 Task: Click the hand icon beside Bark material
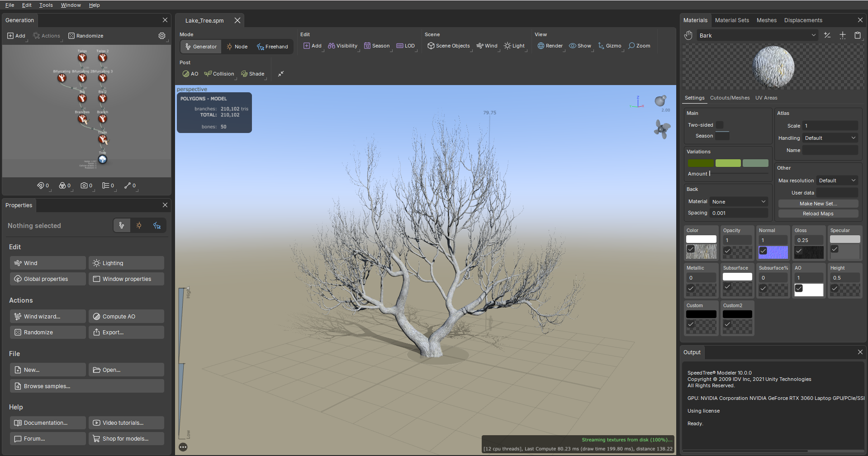tap(688, 35)
